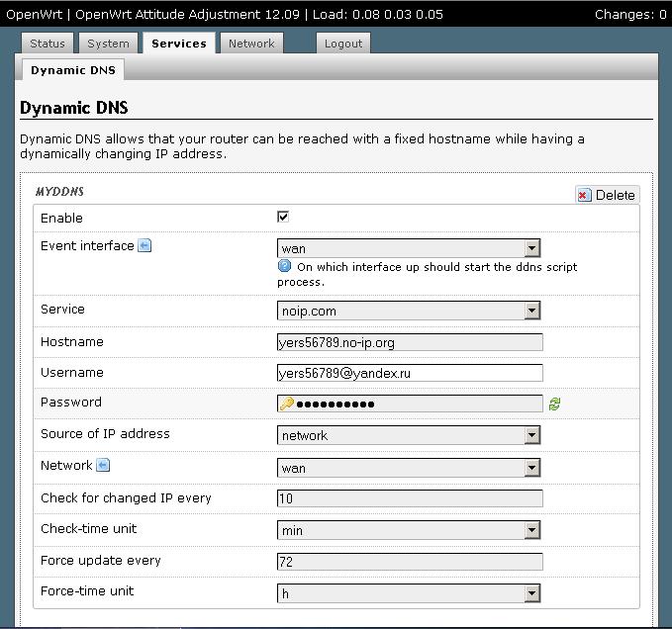Open the Event interface wan dropdown

[x=409, y=248]
